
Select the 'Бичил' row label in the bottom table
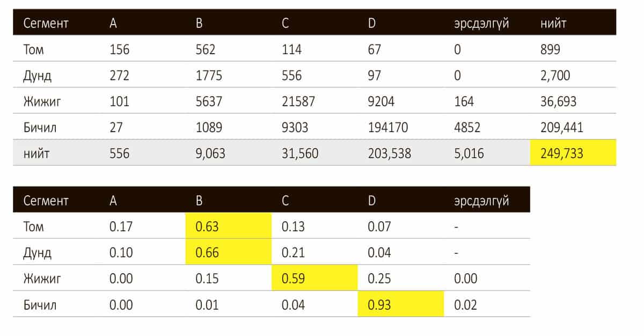40,305
